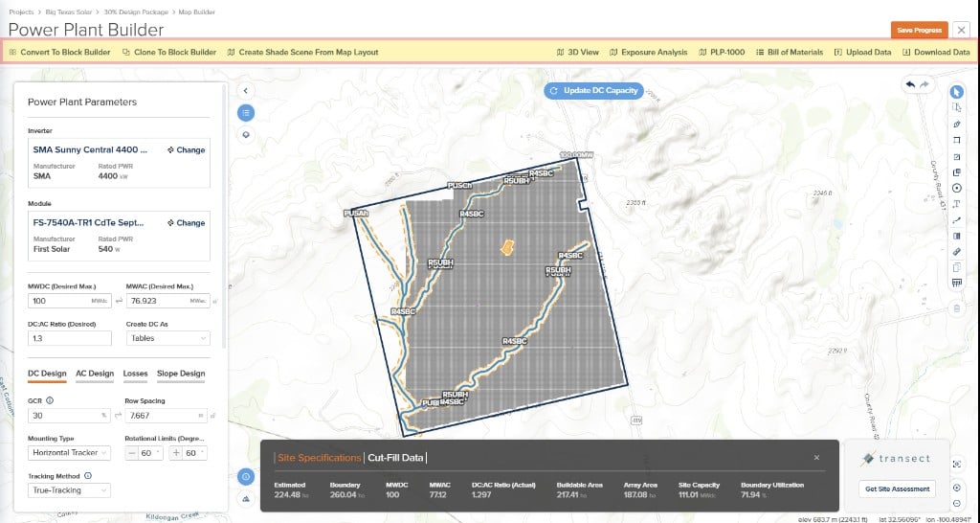Viewport: 980px width, 523px height.
Task: Open Create DC As Tables dropdown
Action: [x=168, y=338]
